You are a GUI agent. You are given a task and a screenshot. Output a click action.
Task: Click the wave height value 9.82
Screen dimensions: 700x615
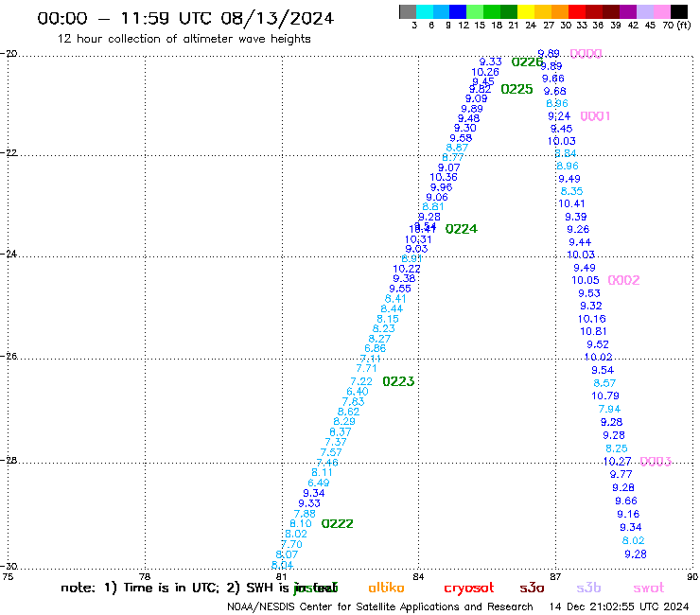point(480,89)
